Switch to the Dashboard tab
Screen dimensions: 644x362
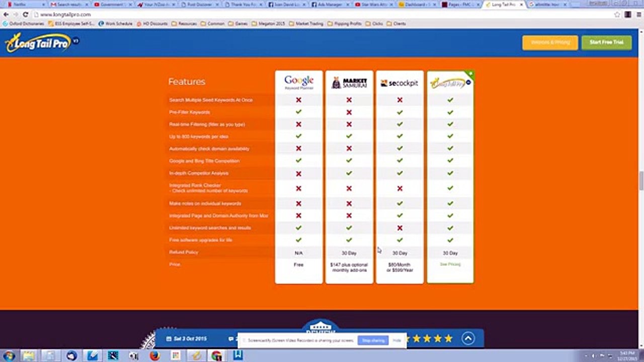417,5
